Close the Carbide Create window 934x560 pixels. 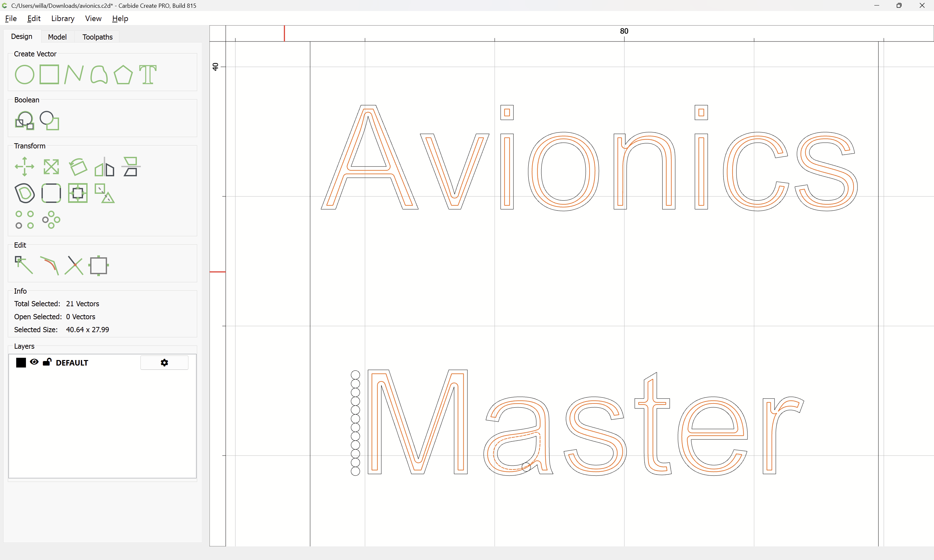coord(922,5)
